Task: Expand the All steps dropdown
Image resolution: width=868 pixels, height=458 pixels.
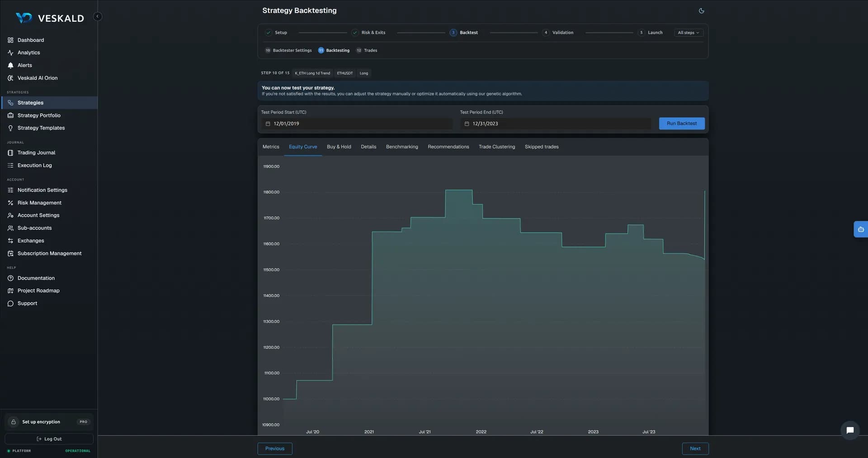Action: [x=688, y=33]
